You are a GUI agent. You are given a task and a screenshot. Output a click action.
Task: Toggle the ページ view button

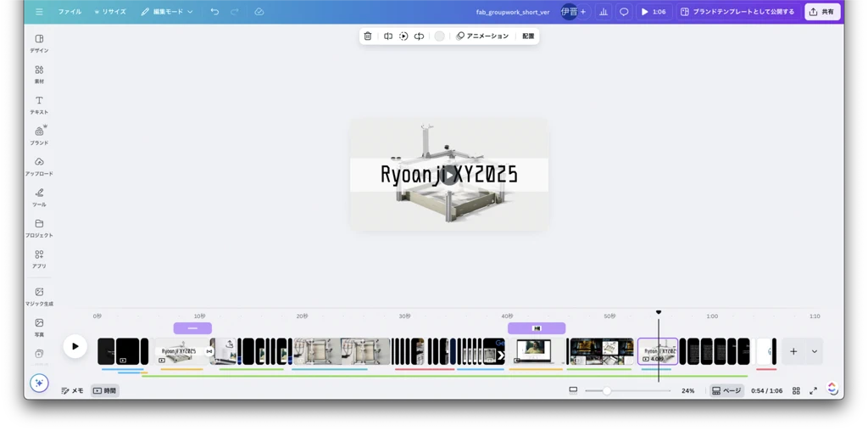point(726,390)
